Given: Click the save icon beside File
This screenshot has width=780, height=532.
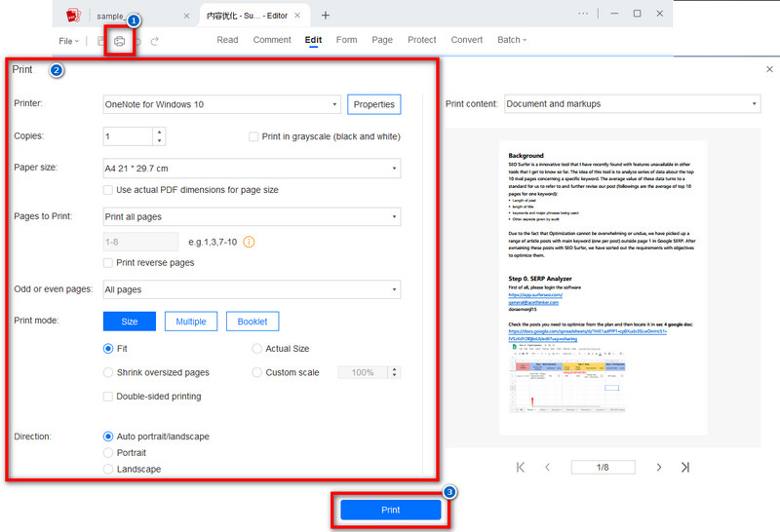Looking at the screenshot, I should click(100, 41).
